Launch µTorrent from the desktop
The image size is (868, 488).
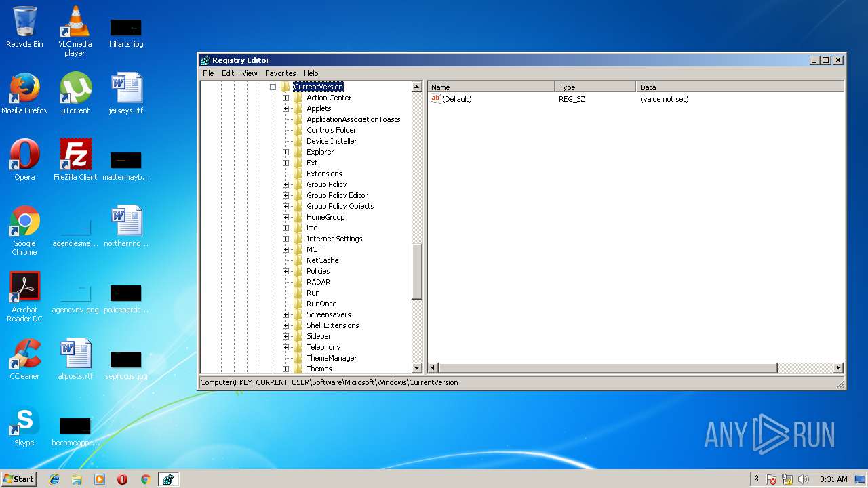[x=75, y=94]
